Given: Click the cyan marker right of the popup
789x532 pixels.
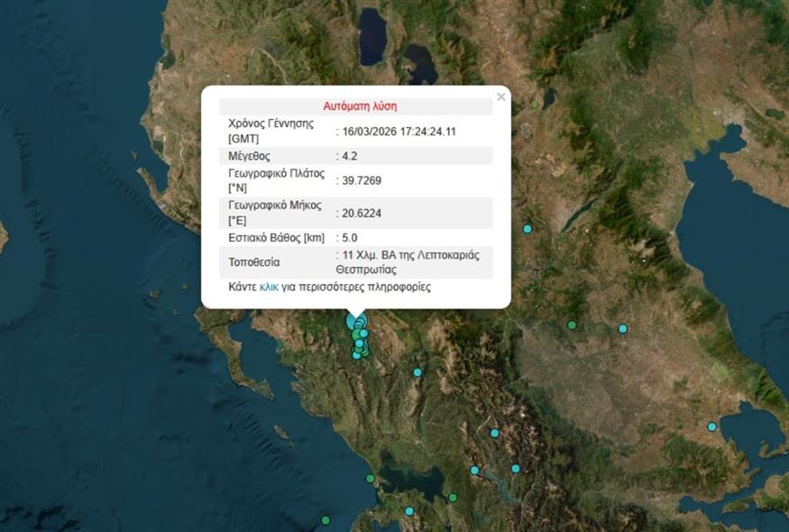Looking at the screenshot, I should (x=528, y=229).
